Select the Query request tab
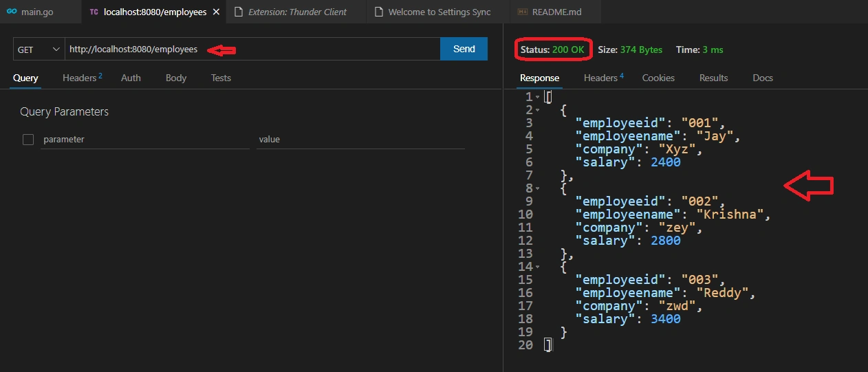 25,78
